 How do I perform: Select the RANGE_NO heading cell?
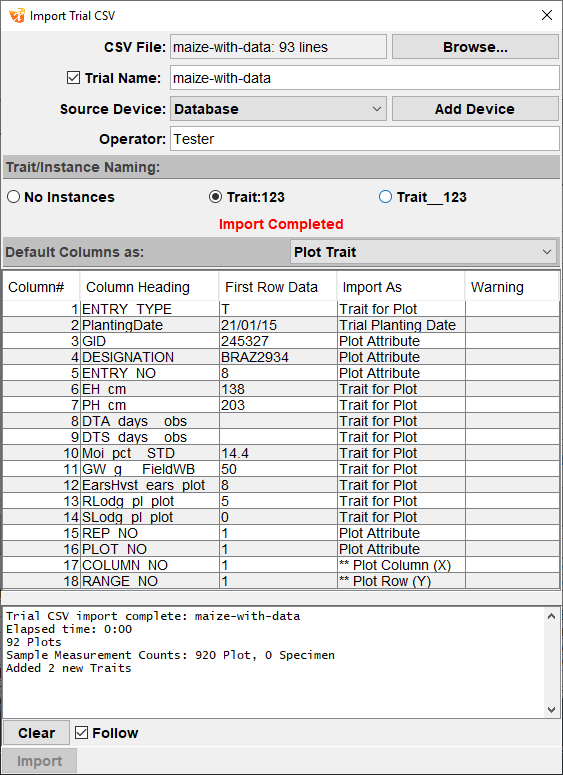point(150,581)
